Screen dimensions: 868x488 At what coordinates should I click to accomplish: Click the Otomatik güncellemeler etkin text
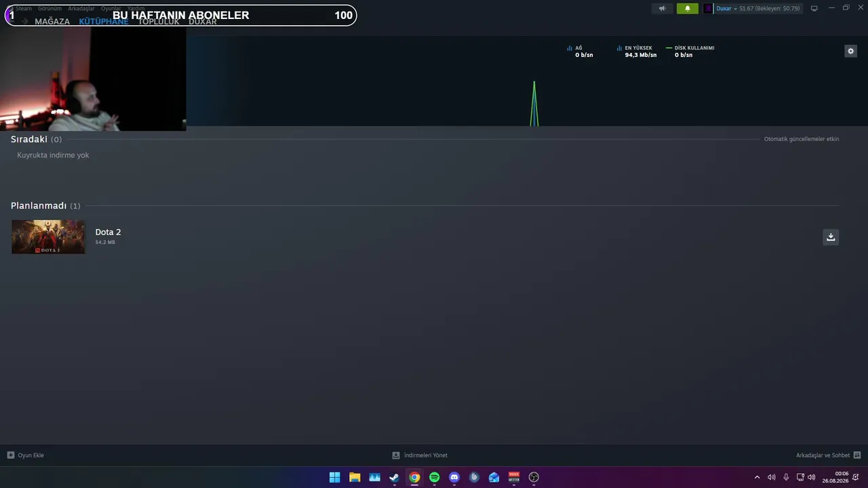(x=802, y=139)
